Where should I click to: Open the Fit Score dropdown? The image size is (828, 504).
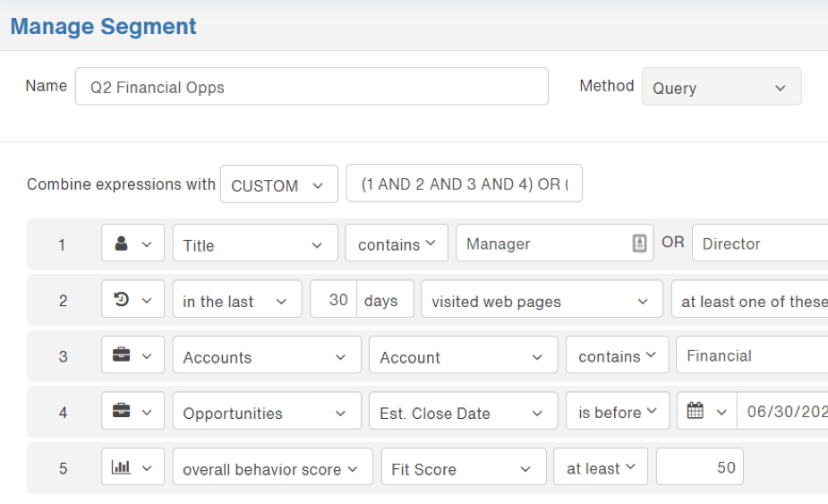click(x=462, y=468)
